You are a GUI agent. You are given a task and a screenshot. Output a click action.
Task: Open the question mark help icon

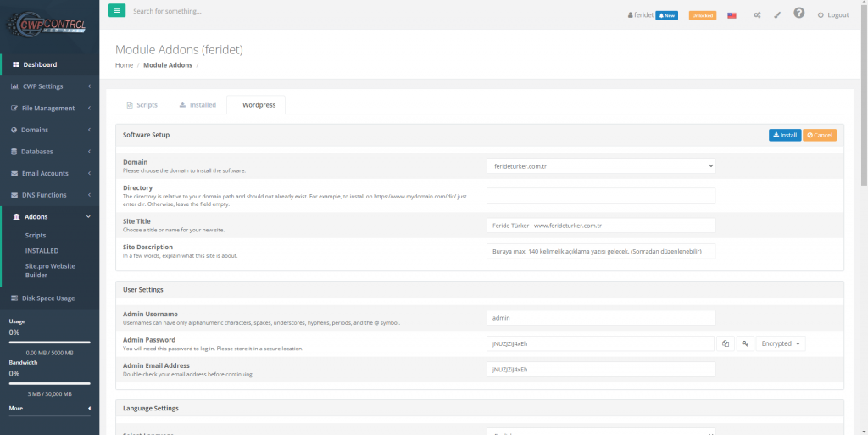coord(798,13)
